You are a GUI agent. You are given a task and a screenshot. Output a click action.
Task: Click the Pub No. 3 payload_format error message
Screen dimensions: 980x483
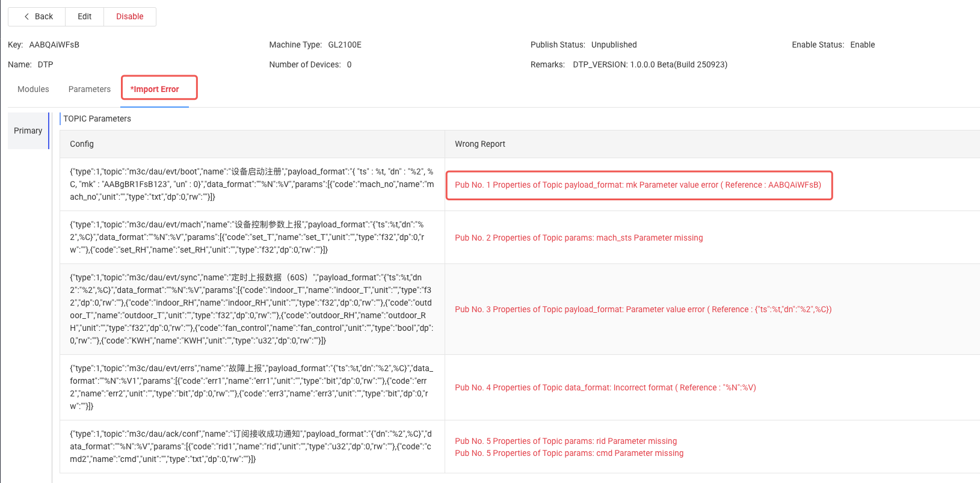click(643, 309)
